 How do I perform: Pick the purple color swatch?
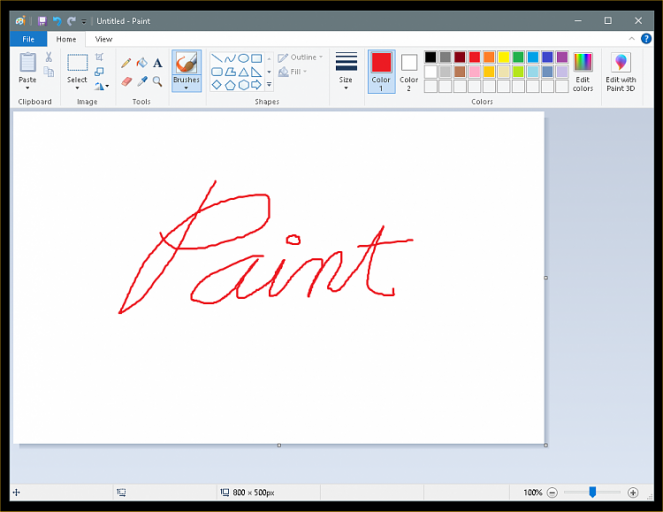562,57
